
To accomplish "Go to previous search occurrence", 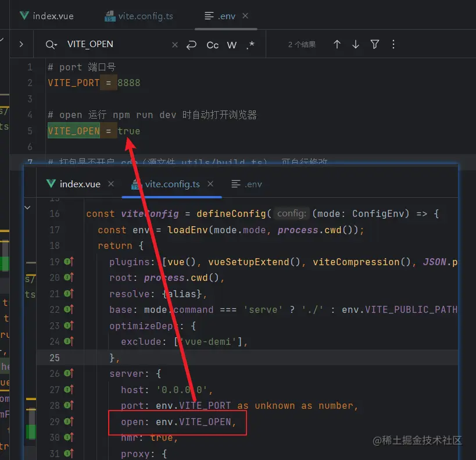I will (x=337, y=44).
